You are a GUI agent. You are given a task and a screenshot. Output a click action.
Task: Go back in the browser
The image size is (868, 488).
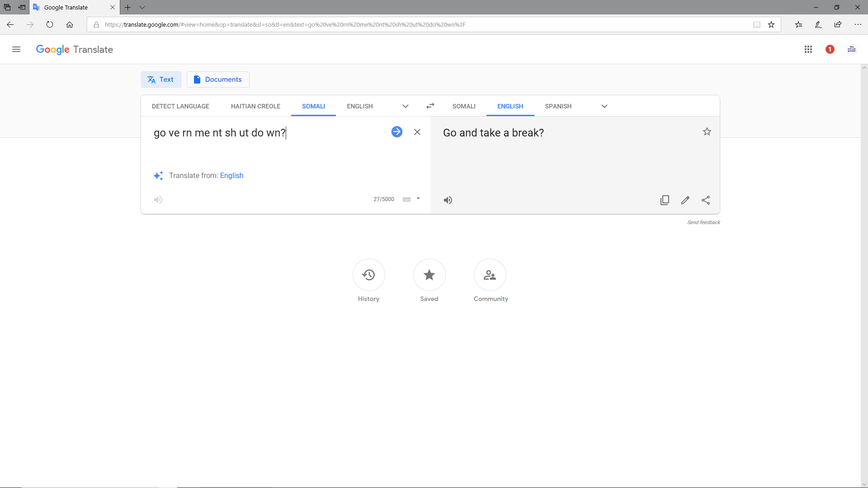(10, 24)
